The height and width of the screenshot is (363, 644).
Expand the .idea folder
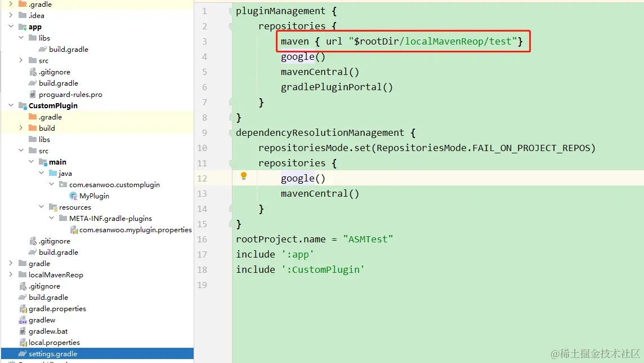(x=11, y=15)
